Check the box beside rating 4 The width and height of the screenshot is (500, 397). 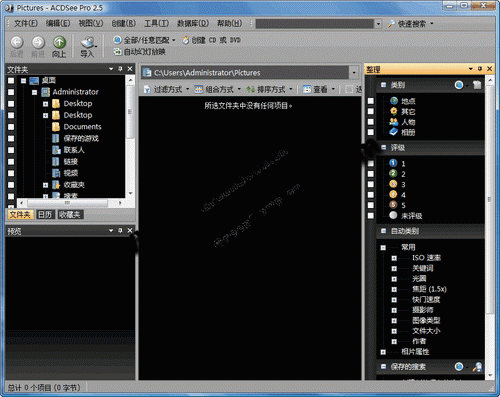(371, 195)
